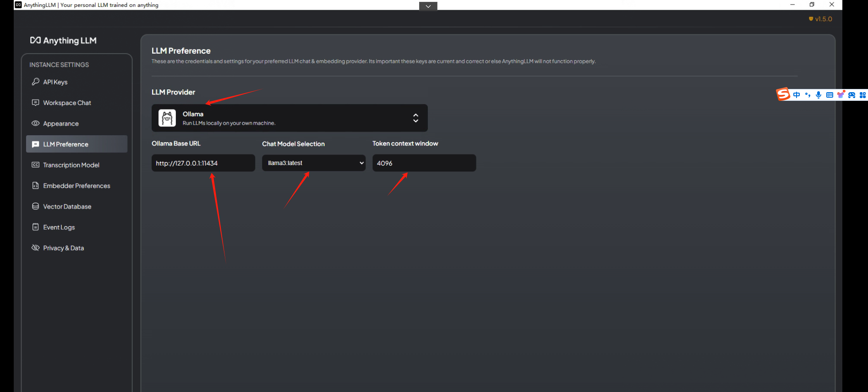Screen dimensions: 868x392
Task: Click the IME gamepad icon
Action: click(x=852, y=95)
